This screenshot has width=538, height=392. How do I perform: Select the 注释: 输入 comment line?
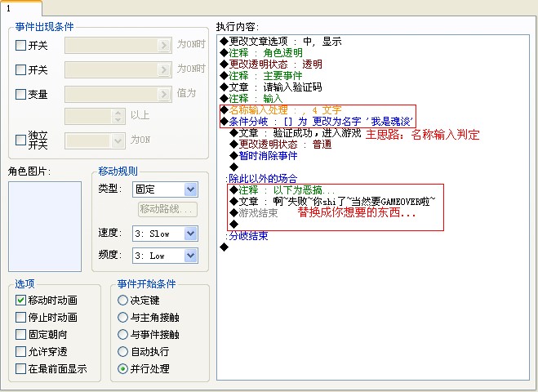click(251, 99)
